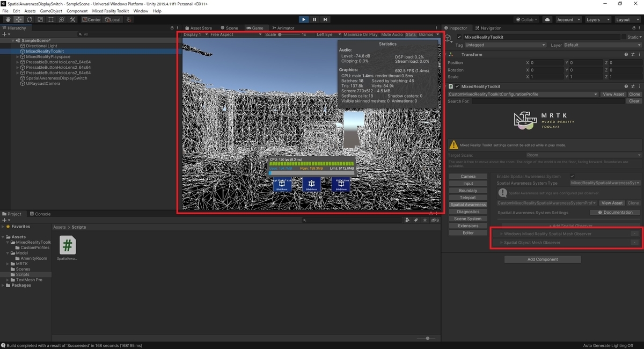Open custom editor tools icon
Image resolution: width=644 pixels, height=349 pixels.
pos(72,19)
